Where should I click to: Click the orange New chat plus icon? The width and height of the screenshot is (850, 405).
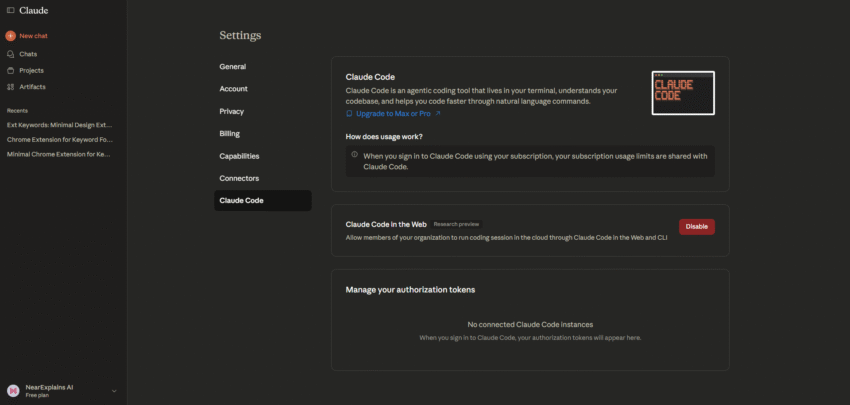11,36
